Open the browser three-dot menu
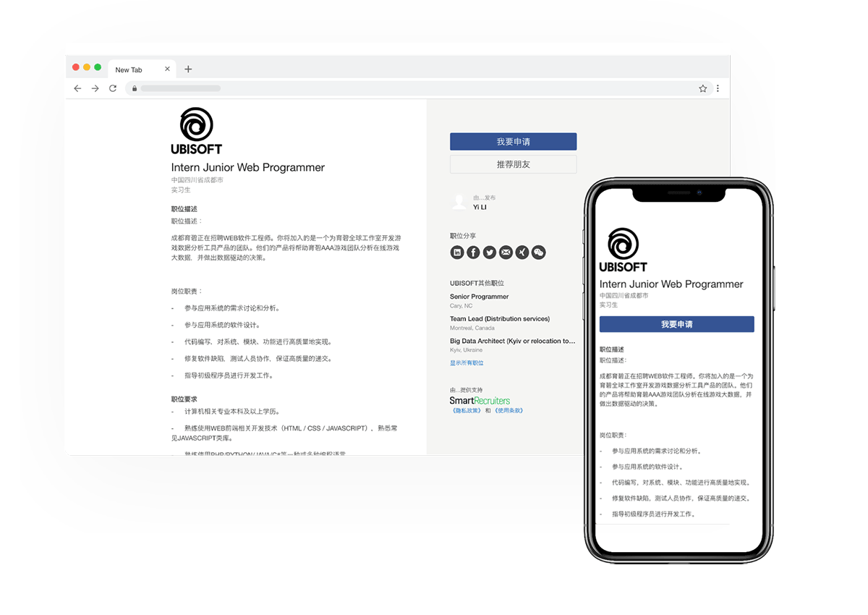Screen dimensions: 868x615 pos(718,88)
